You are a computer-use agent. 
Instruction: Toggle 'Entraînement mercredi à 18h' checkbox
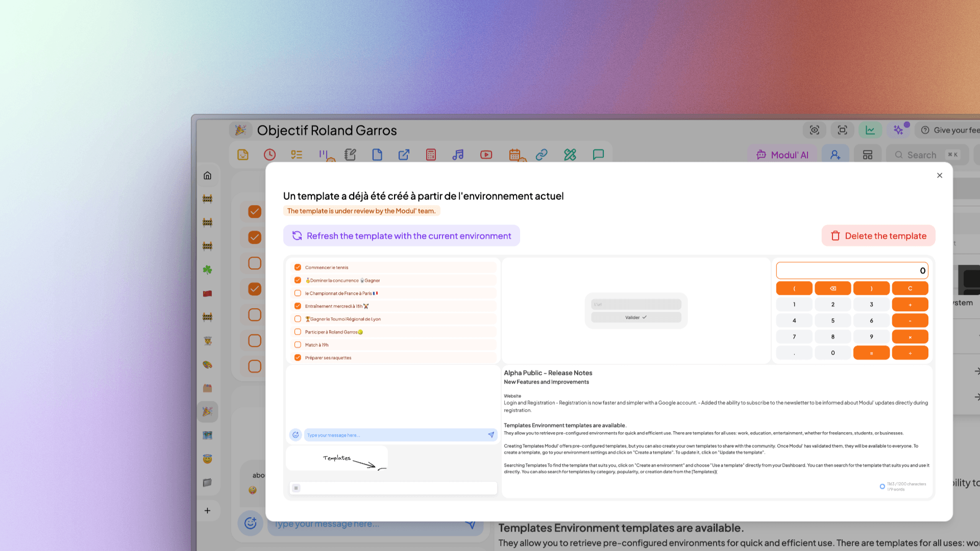coord(298,306)
